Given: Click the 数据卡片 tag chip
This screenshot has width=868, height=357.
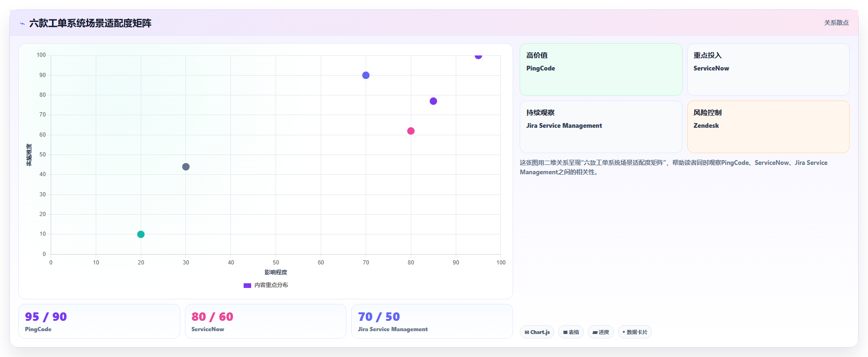Looking at the screenshot, I should [635, 332].
